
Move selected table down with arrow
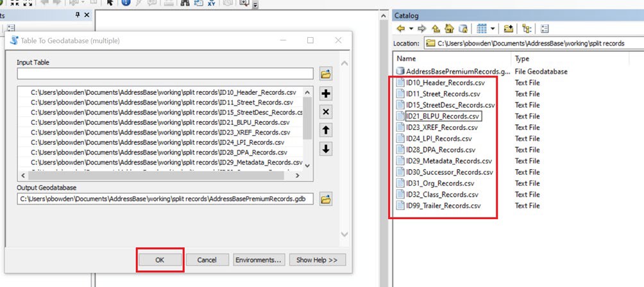pyautogui.click(x=326, y=149)
